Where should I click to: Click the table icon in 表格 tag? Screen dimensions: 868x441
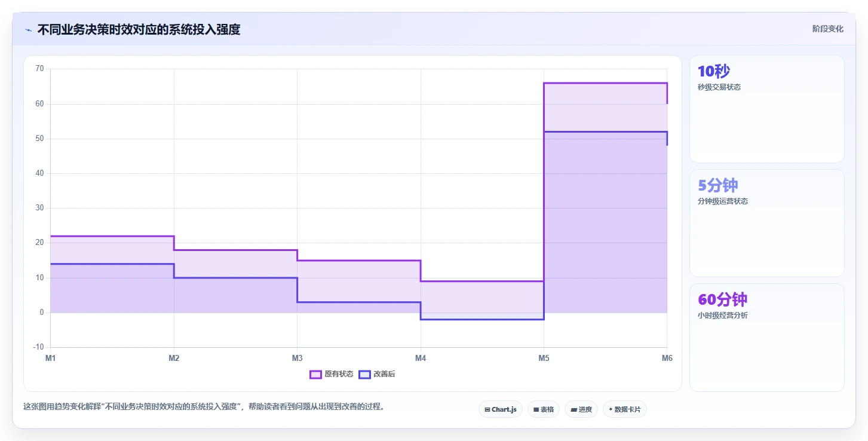pos(536,410)
